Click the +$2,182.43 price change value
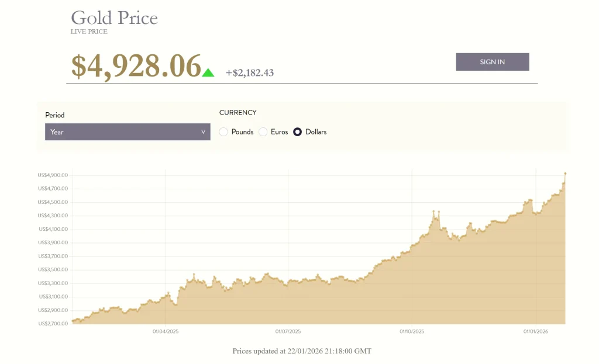 pyautogui.click(x=250, y=72)
